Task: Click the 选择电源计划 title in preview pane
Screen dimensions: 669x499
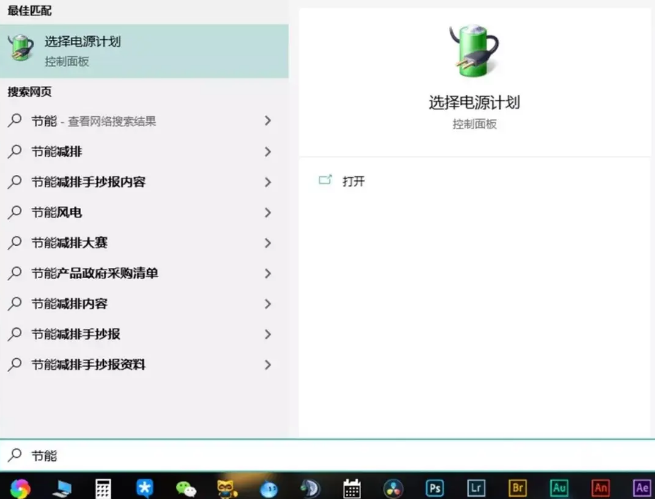Action: (474, 102)
